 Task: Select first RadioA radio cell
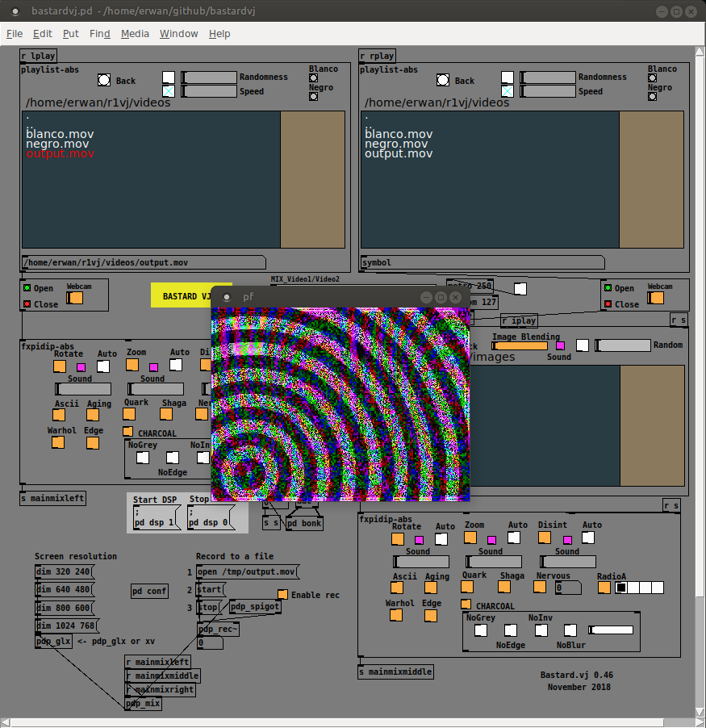[621, 588]
